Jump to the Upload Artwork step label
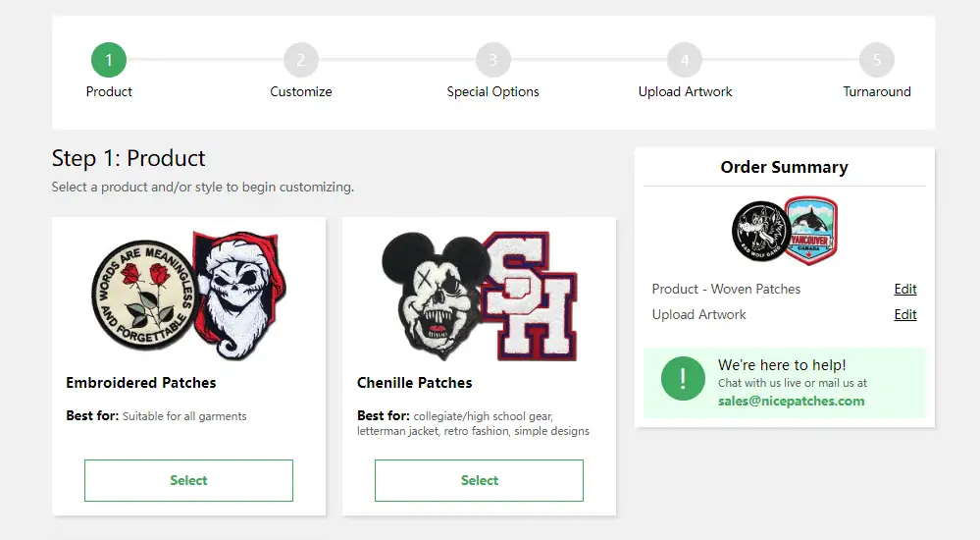This screenshot has height=540, width=980. pyautogui.click(x=685, y=91)
